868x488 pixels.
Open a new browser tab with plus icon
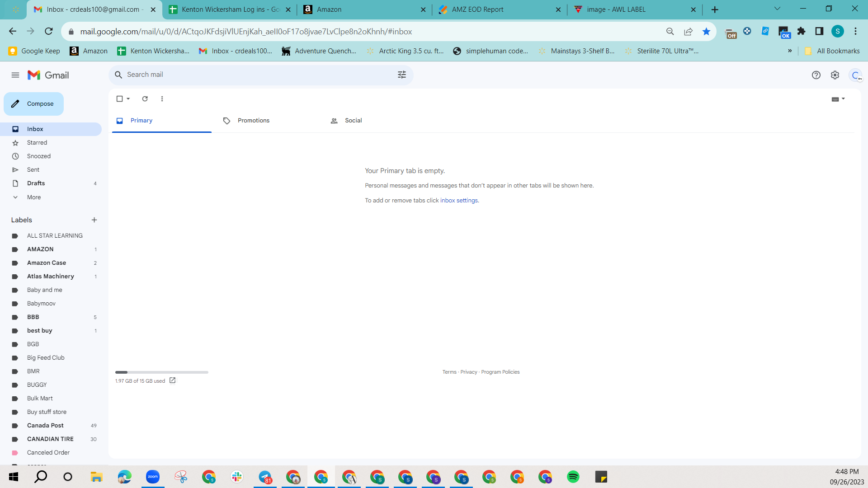(715, 9)
